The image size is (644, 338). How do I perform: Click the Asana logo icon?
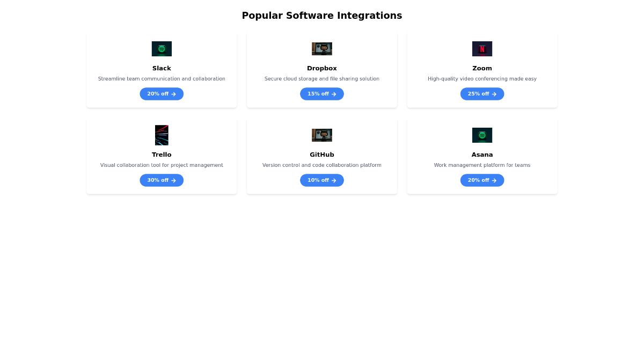tap(482, 135)
